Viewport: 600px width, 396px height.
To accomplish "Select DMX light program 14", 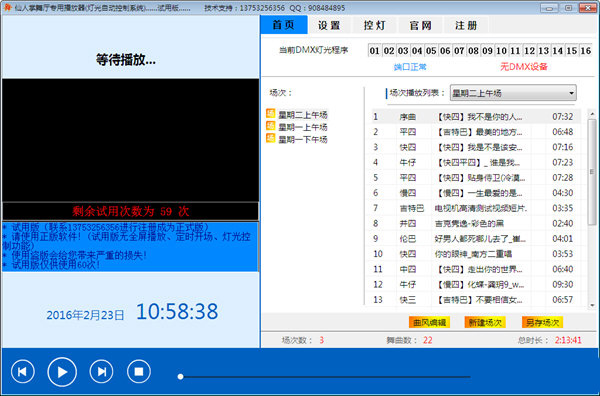I will tap(558, 51).
